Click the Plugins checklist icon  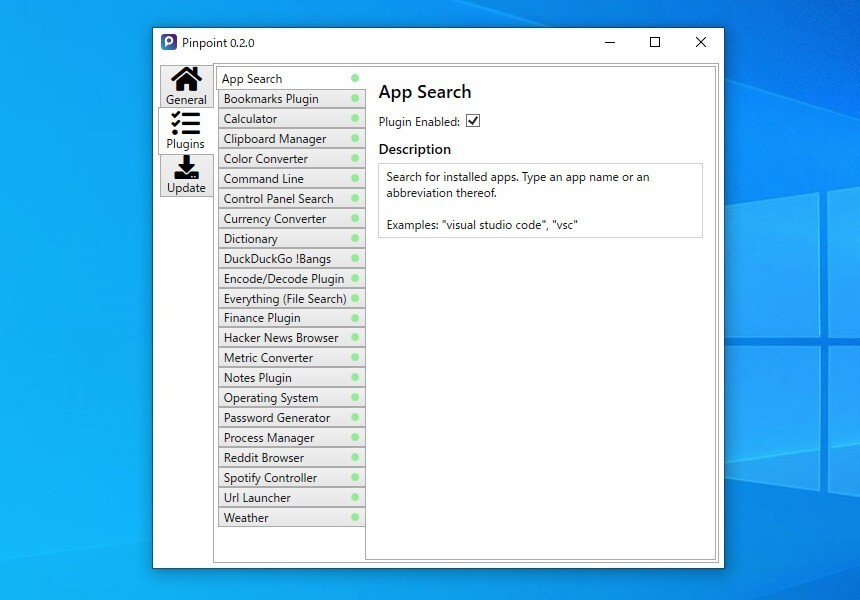pyautogui.click(x=186, y=123)
